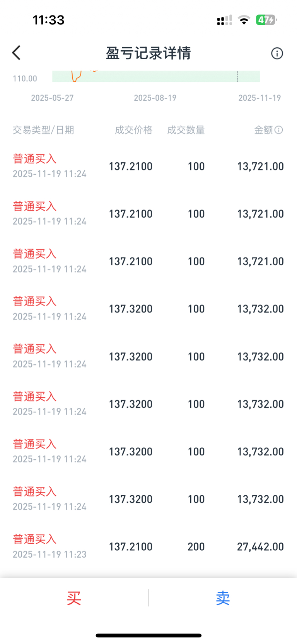Tap info icon beside 金额 column
This screenshot has width=297, height=644.
point(279,130)
